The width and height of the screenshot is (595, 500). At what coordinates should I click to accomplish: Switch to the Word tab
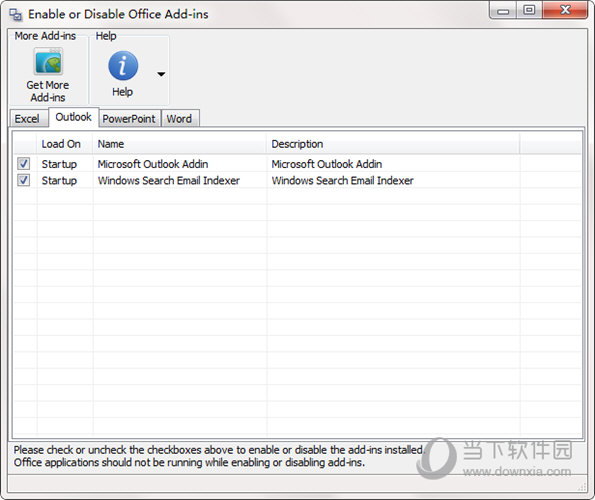pyautogui.click(x=179, y=119)
